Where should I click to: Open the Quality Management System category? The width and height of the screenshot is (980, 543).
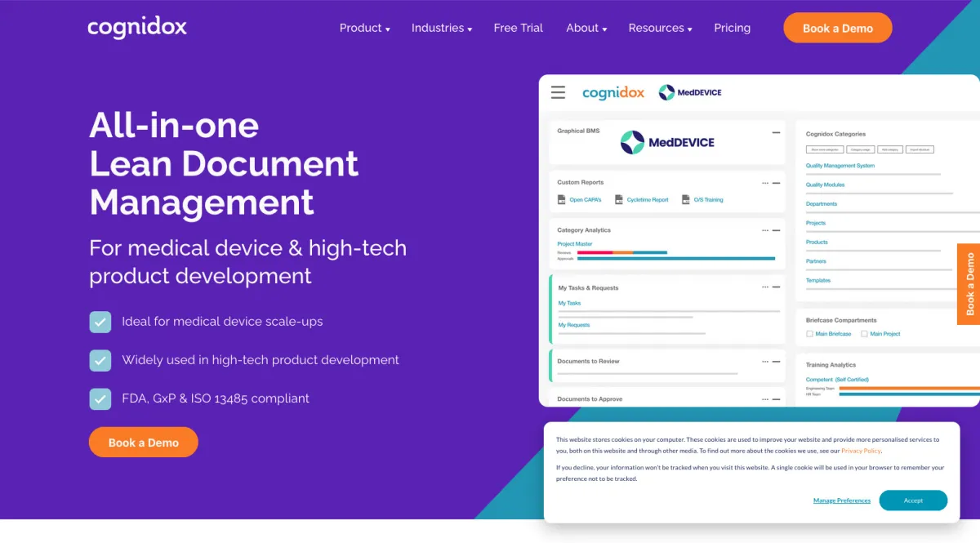[x=840, y=166]
